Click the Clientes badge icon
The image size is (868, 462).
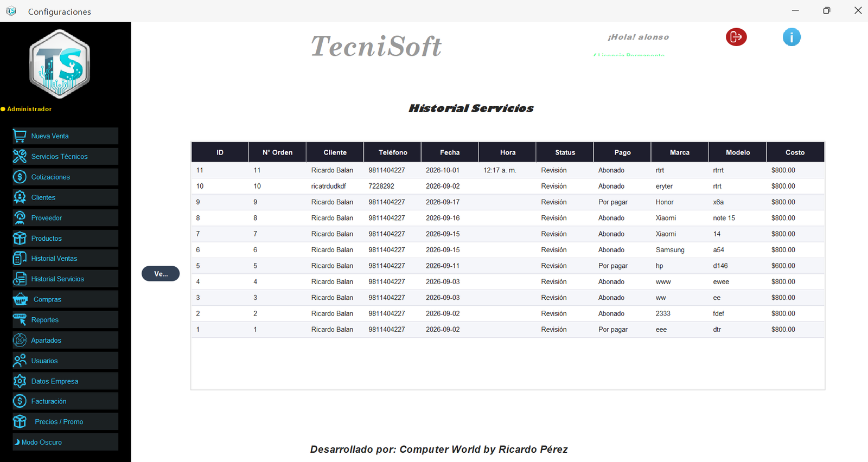(20, 197)
